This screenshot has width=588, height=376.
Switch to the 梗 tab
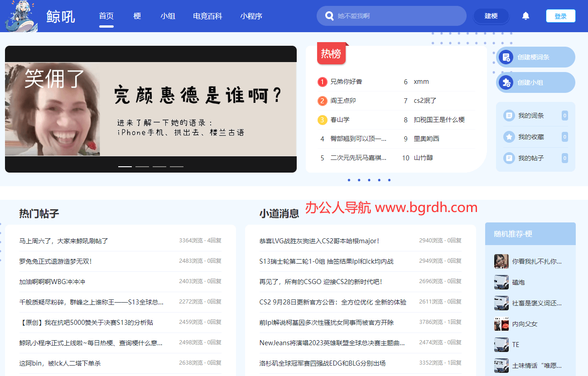137,16
